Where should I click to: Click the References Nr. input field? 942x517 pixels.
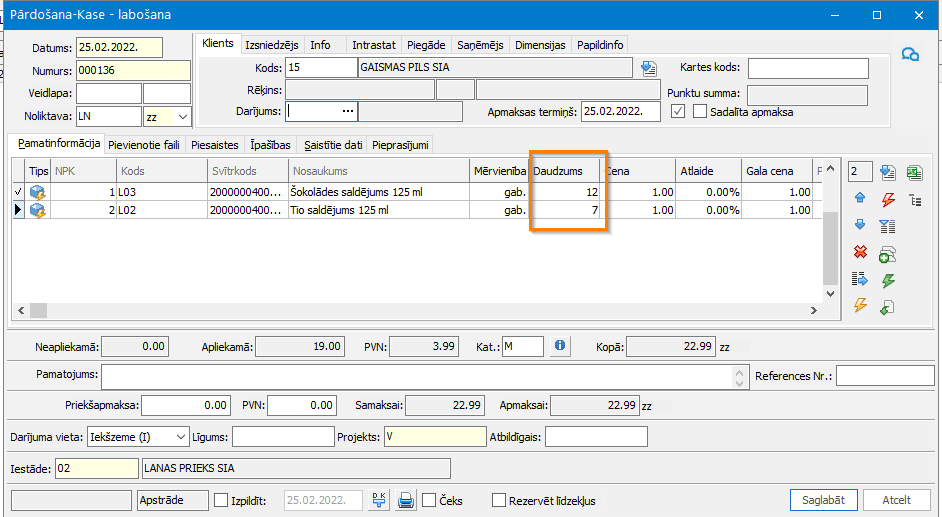pos(885,376)
